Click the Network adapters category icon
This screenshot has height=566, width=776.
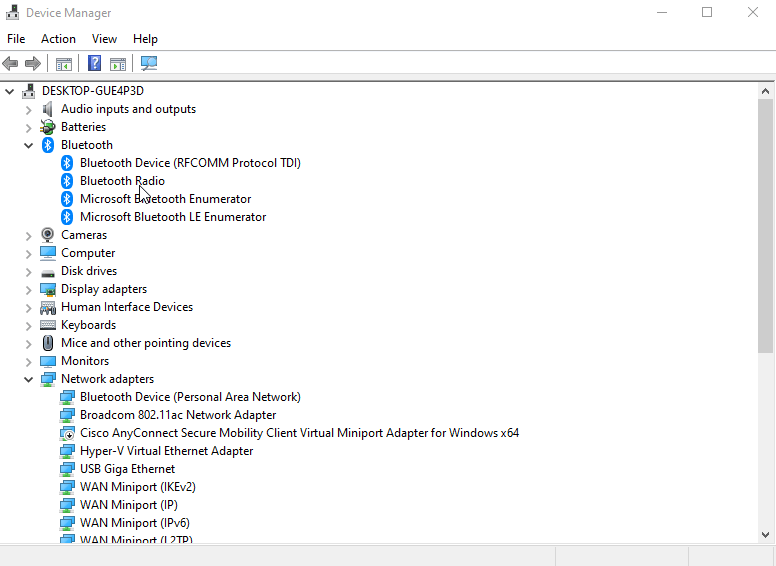48,380
